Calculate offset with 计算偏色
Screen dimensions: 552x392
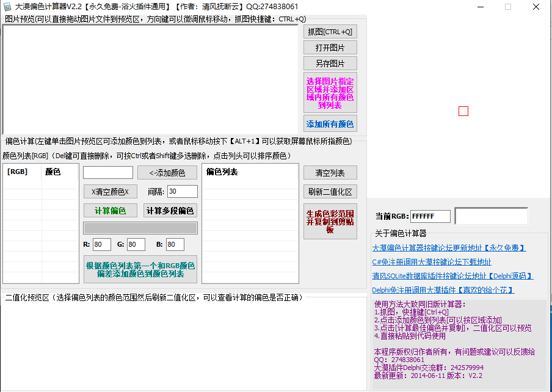[x=110, y=211]
